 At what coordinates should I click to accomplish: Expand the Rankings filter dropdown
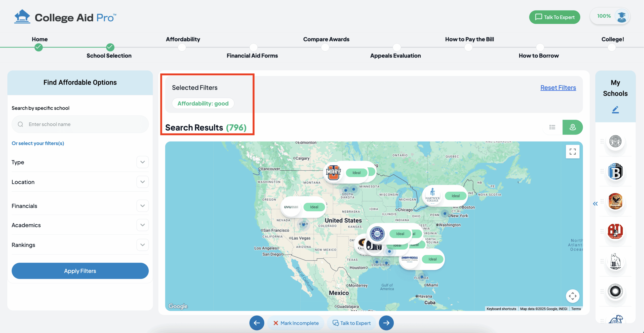pyautogui.click(x=143, y=245)
